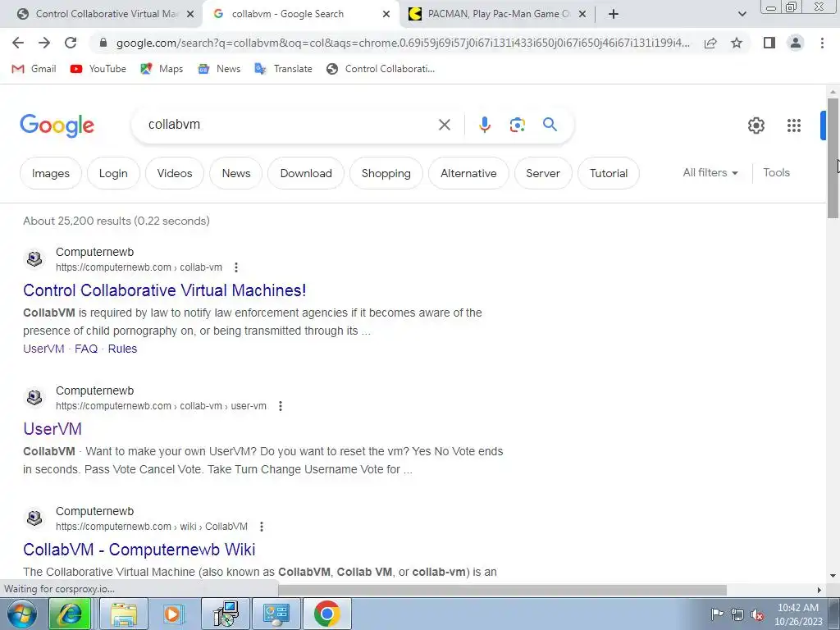Click the horizontal page scrollbar
The height and width of the screenshot is (630, 840).
pos(502,590)
